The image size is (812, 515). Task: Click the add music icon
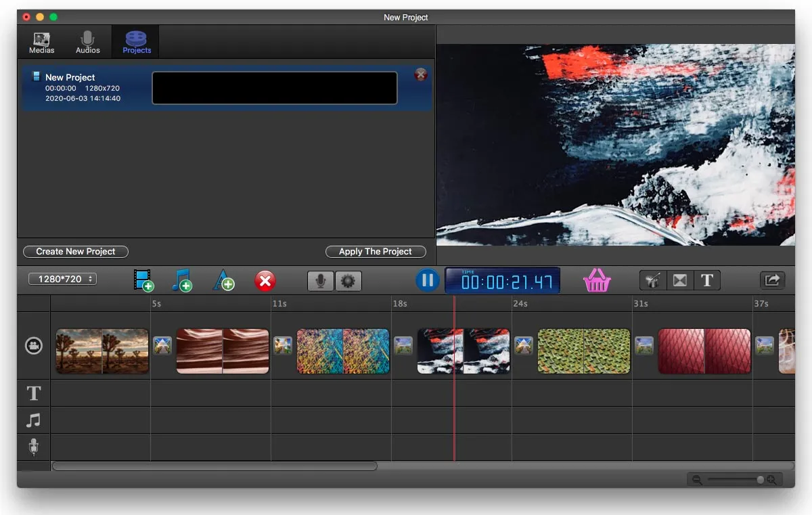tap(181, 279)
